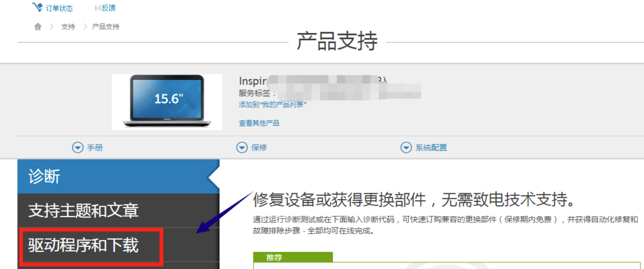Open the 订单状态 link
The image size is (644, 269).
tap(59, 8)
